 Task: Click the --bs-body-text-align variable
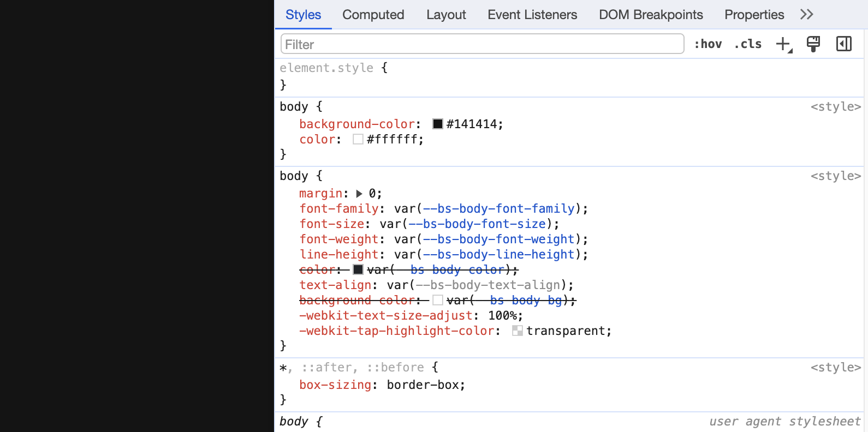488,285
